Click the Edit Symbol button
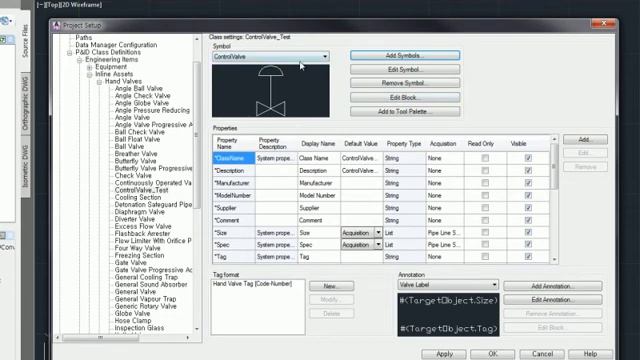 [404, 69]
